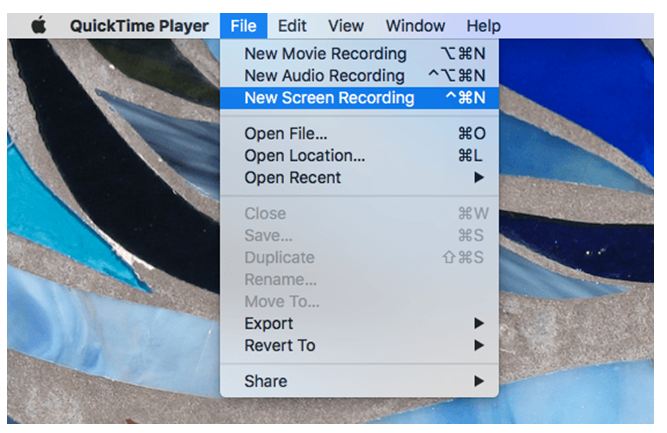Image resolution: width=667 pixels, height=433 pixels.
Task: Open the View menu
Action: click(345, 26)
